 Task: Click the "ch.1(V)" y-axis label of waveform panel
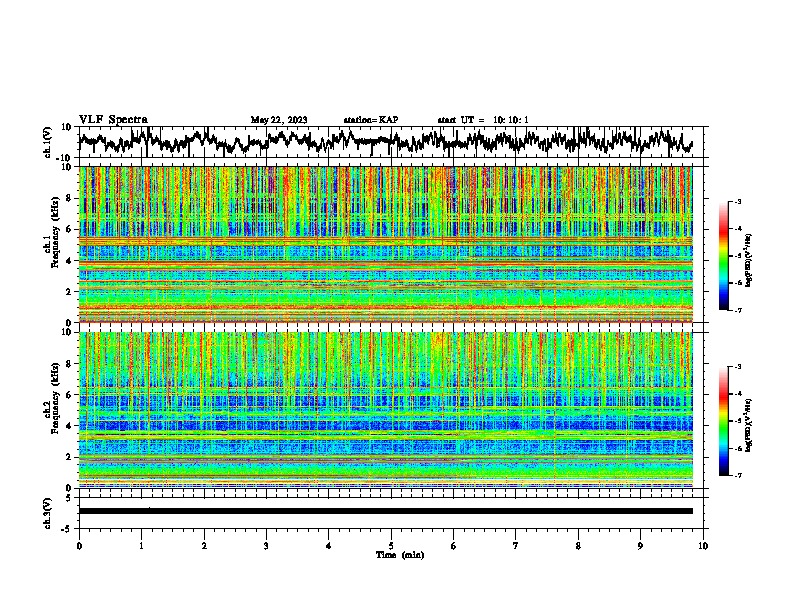48,142
